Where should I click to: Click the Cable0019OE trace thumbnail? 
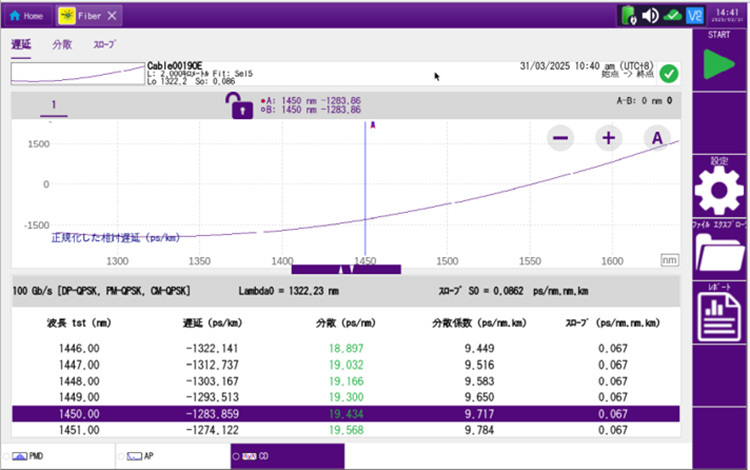point(77,73)
